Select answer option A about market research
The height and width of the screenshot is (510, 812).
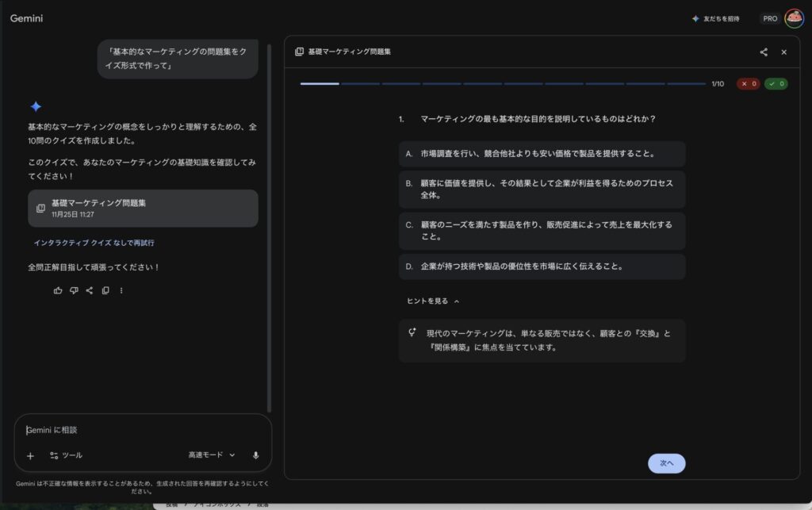pos(543,153)
